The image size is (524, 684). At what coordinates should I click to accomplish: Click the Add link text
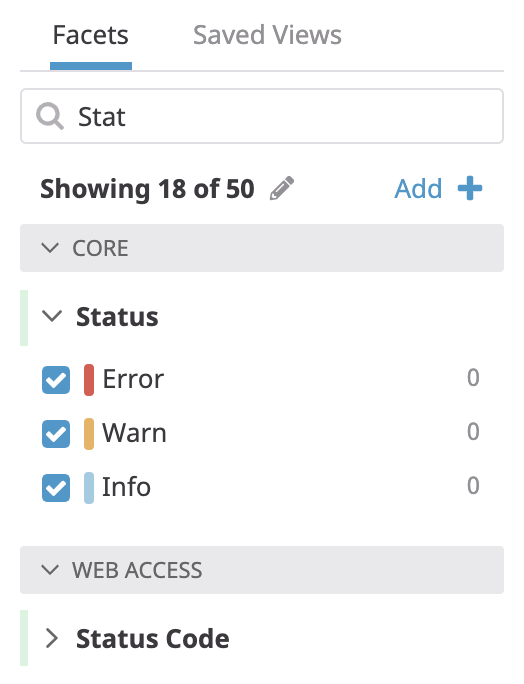click(418, 188)
